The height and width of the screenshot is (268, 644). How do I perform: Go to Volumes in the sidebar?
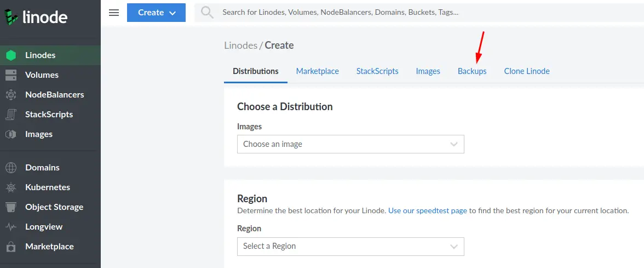[42, 75]
